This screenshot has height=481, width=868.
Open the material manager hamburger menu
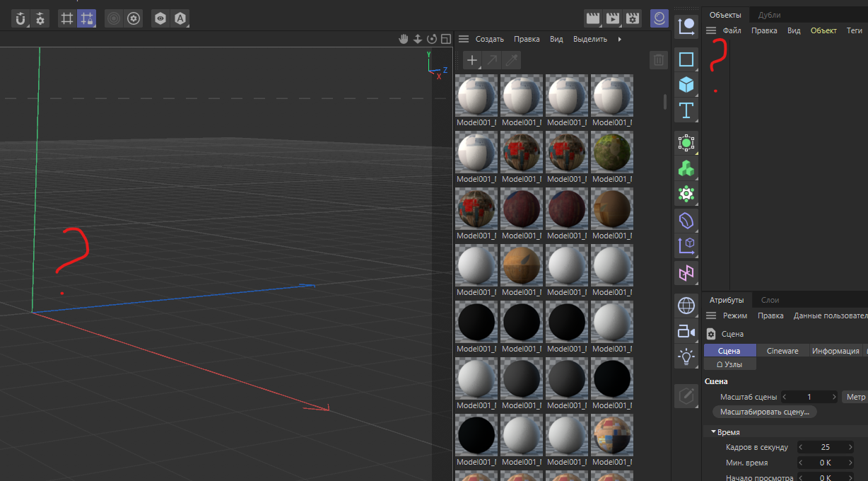[x=464, y=39]
